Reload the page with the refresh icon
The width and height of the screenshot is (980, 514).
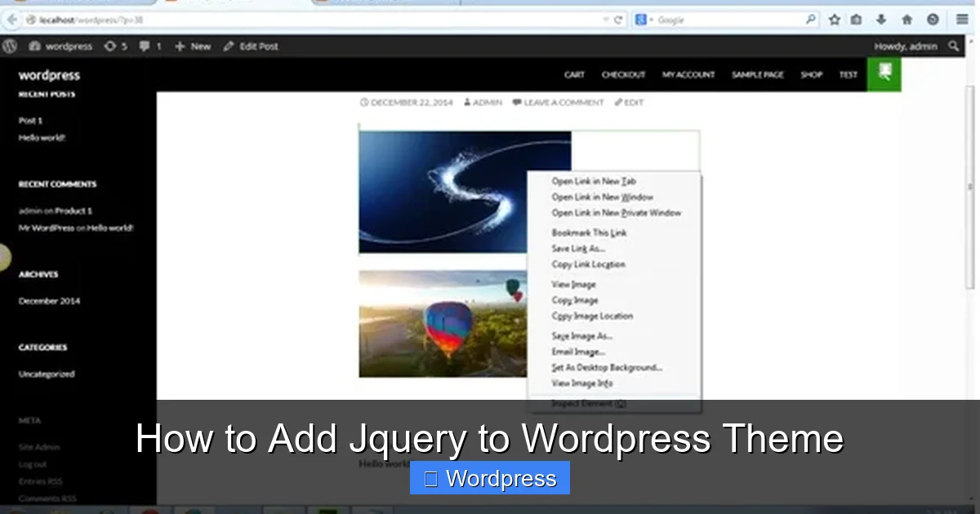click(618, 20)
